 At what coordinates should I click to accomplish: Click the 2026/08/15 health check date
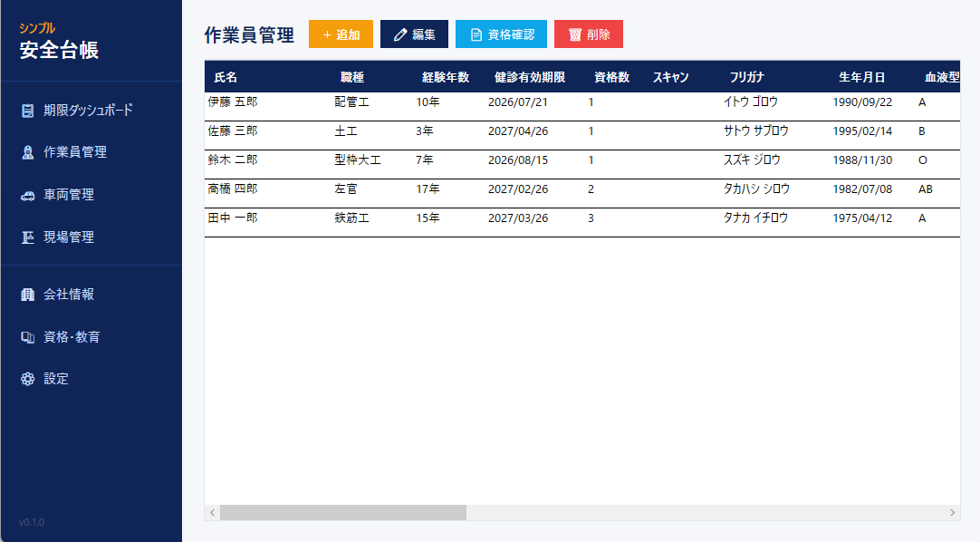517,160
